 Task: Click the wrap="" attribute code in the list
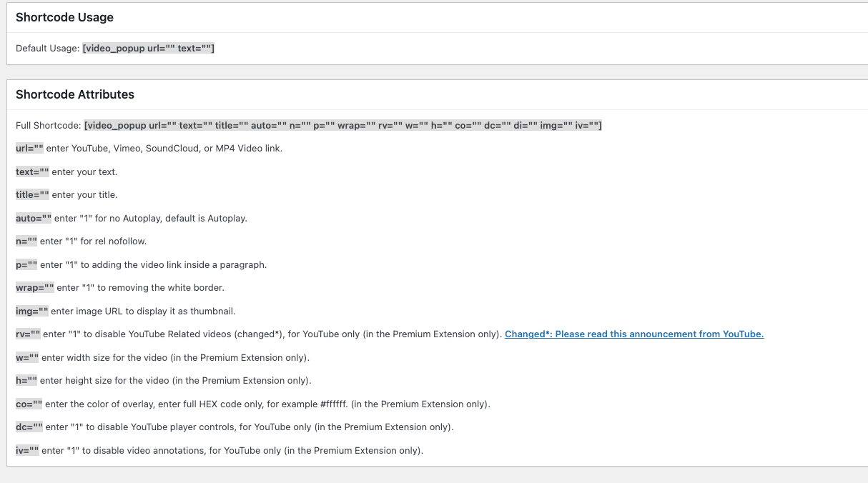(35, 287)
